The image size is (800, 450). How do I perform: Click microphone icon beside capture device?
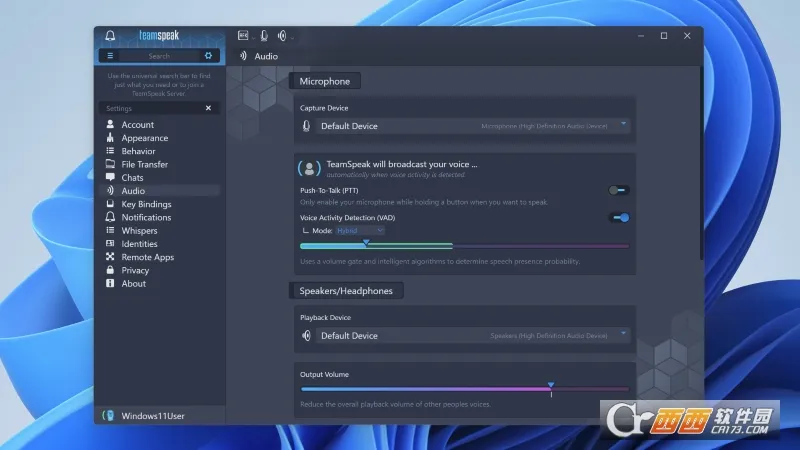pos(306,126)
